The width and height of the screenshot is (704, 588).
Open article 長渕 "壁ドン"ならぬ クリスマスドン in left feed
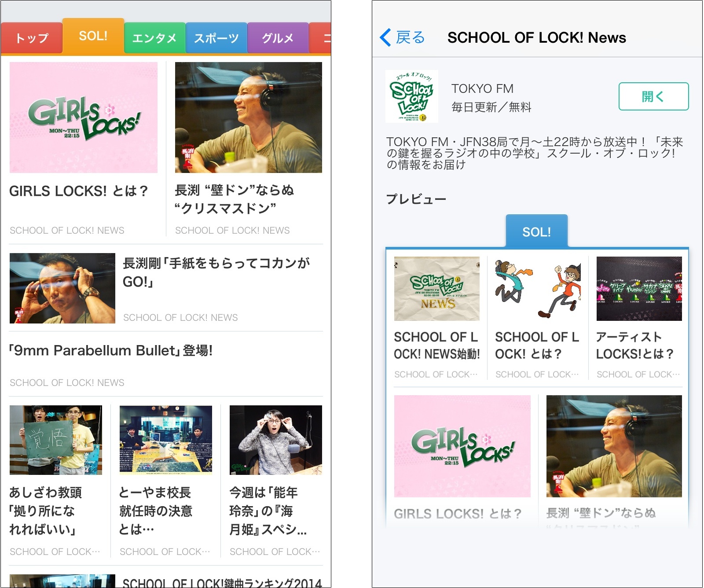click(234, 199)
